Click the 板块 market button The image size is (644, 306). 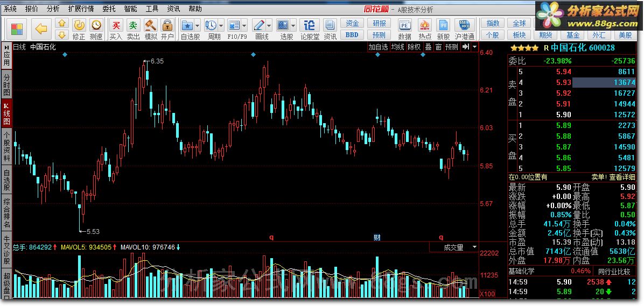519,35
